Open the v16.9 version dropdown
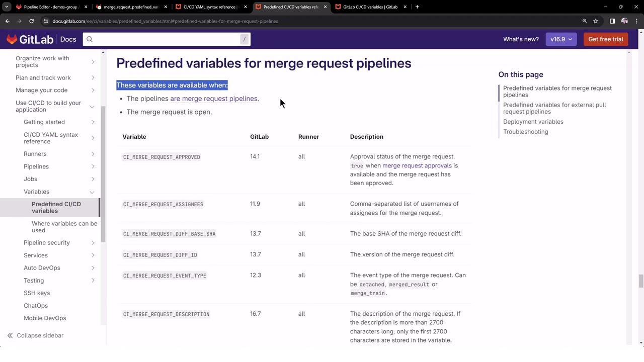The height and width of the screenshot is (362, 644). point(561,39)
